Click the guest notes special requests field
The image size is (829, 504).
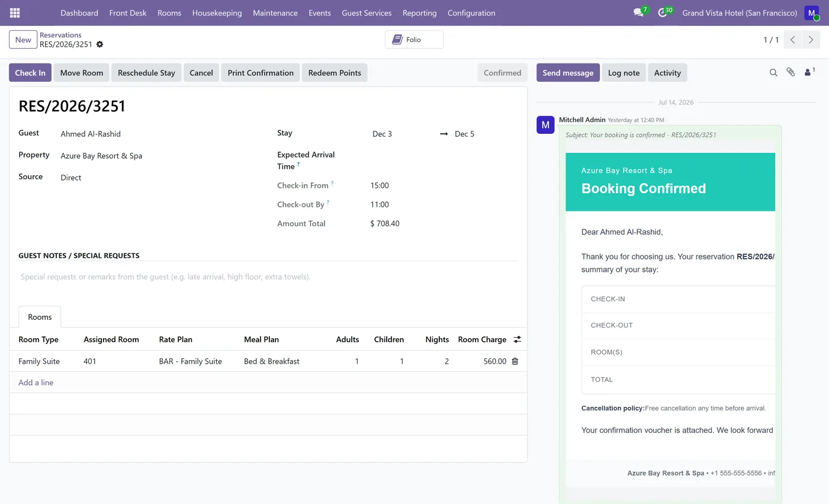[x=268, y=277]
